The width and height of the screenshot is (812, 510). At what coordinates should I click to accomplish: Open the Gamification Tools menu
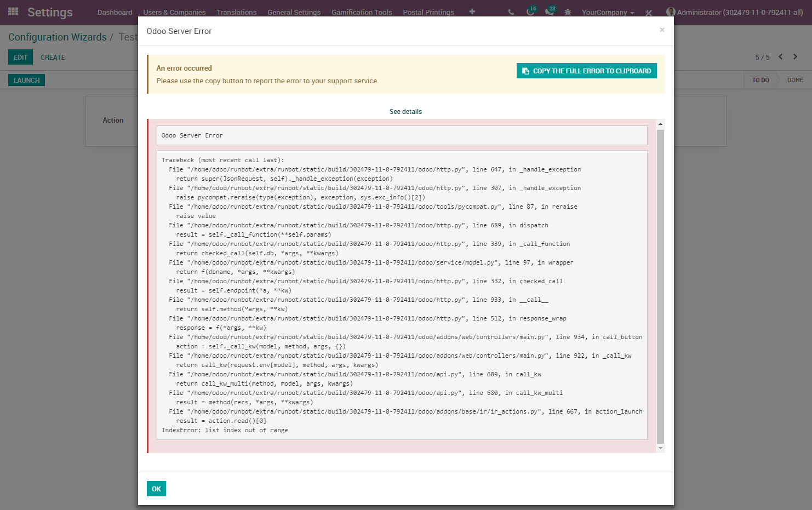[362, 12]
